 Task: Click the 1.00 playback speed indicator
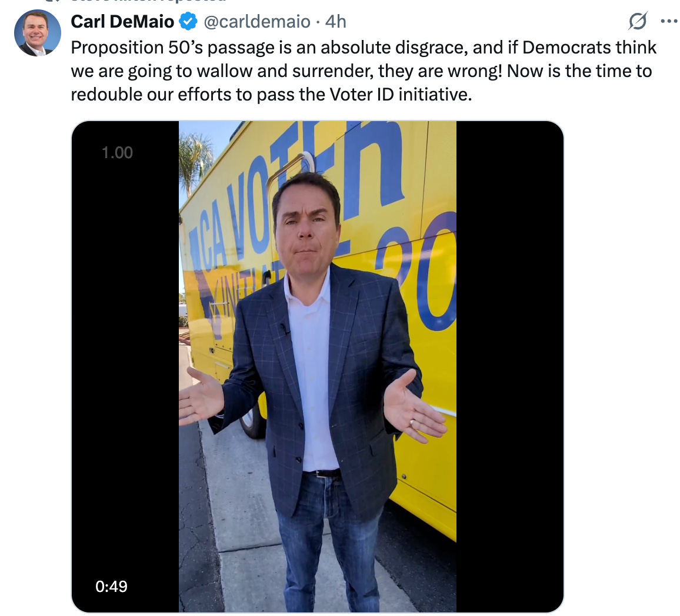[117, 152]
